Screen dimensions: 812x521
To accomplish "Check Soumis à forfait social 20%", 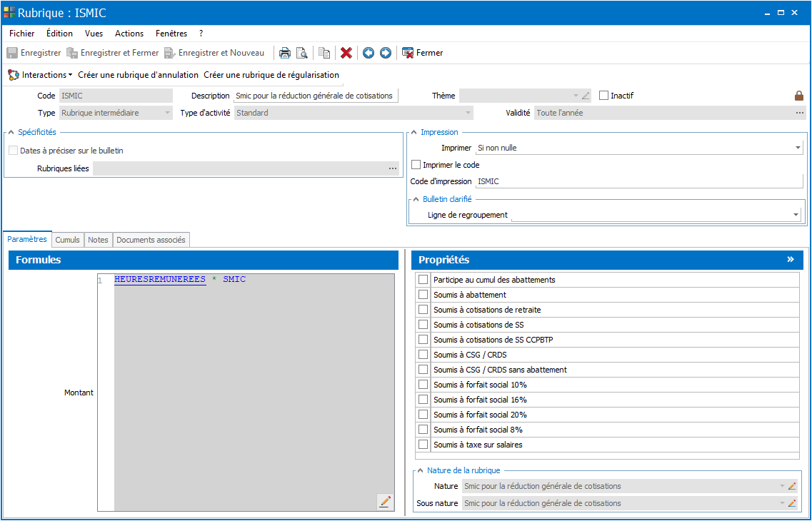I will coord(423,415).
